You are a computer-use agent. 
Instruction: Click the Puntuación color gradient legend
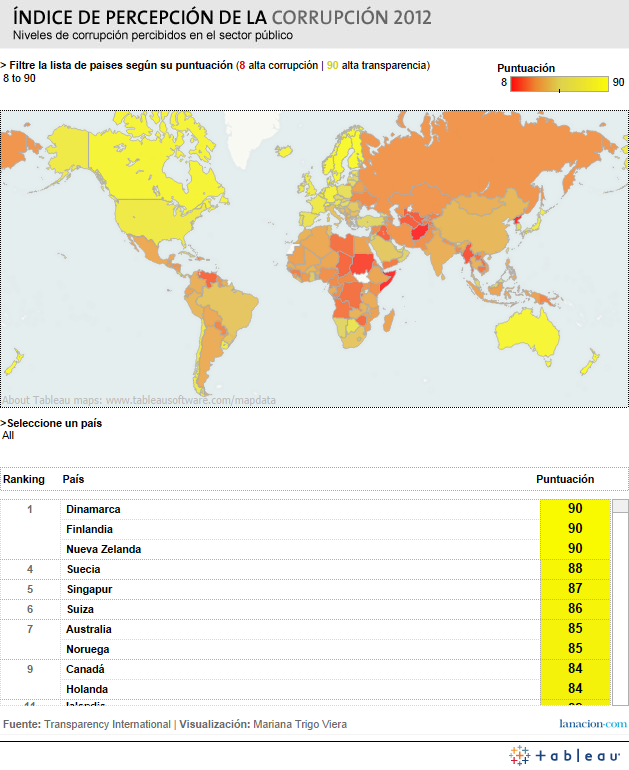pos(559,85)
